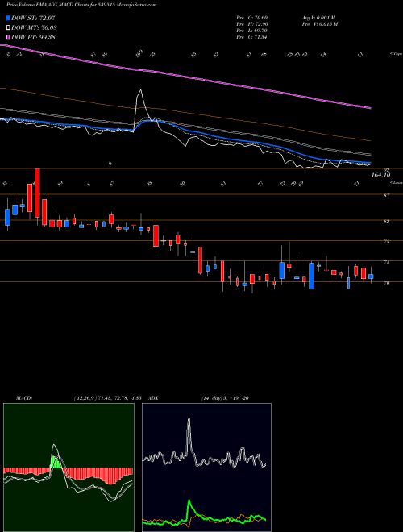Viewport: 403px width, 532px height.
Task: Click the 78 price axis label
Action: pos(387,242)
